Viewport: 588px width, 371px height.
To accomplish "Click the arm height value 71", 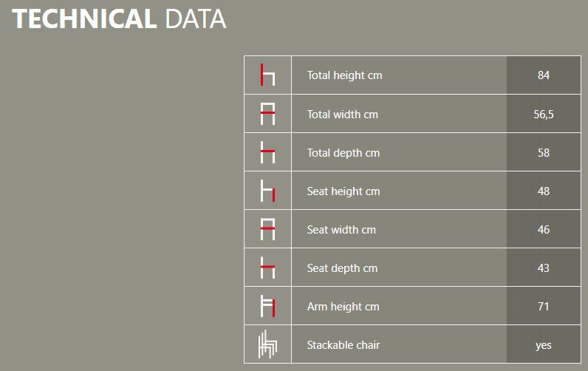I will click(x=544, y=307).
